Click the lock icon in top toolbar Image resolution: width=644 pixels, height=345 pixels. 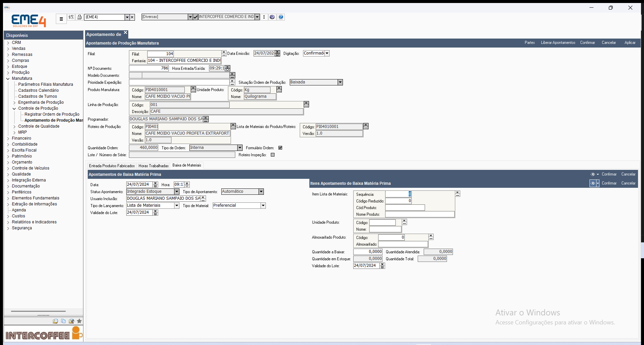(x=79, y=17)
